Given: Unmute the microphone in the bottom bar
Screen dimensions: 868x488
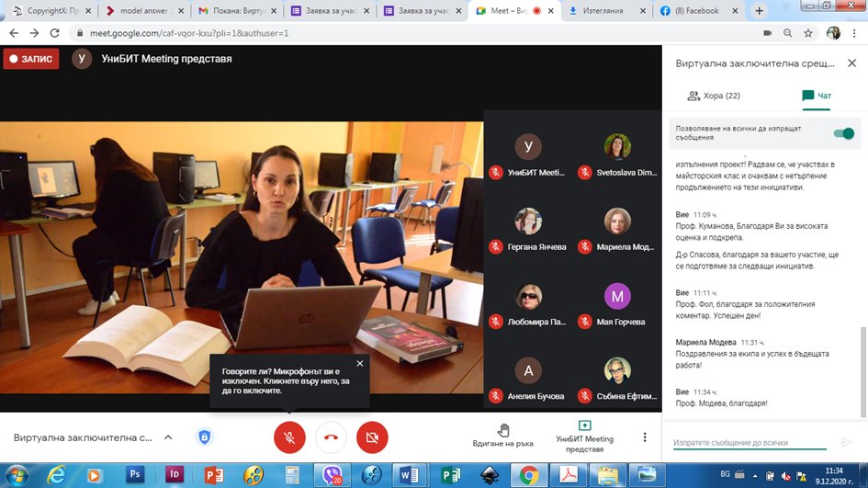Looking at the screenshot, I should point(289,438).
